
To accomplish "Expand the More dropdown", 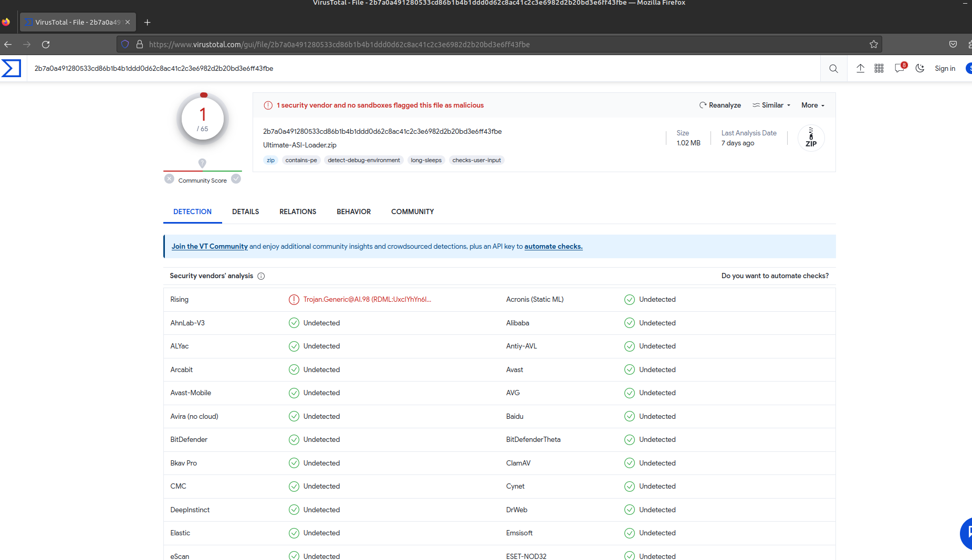I will (813, 105).
